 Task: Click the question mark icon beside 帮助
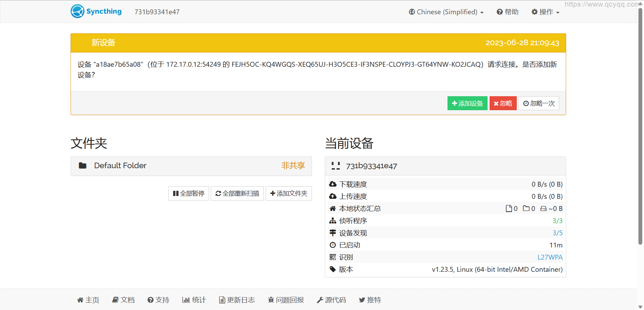tap(500, 12)
